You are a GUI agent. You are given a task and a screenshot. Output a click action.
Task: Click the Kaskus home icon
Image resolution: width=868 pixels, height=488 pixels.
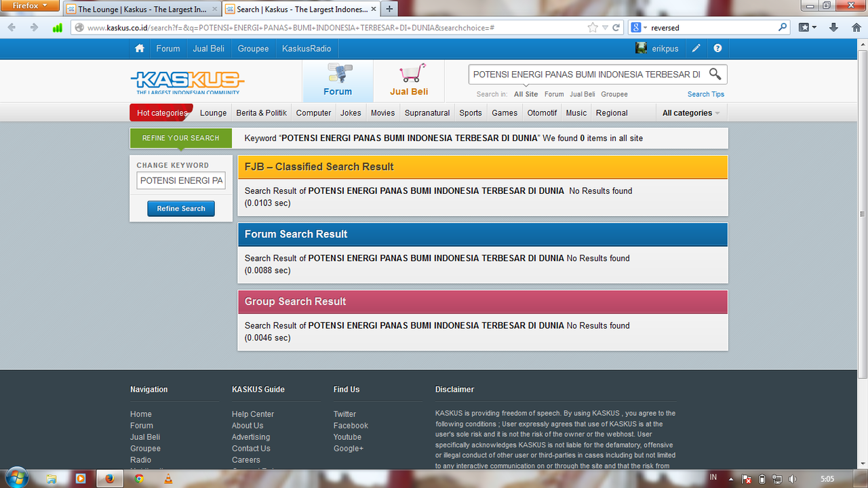[x=140, y=48]
